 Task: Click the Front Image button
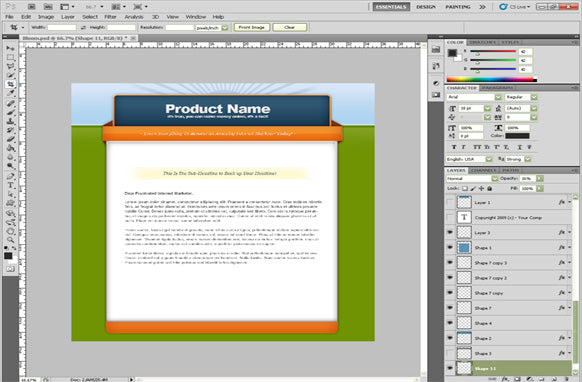click(x=252, y=27)
